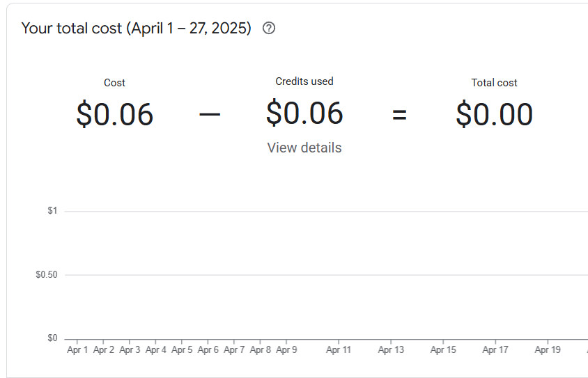Pick Apr 9 on the chart axis

coord(286,350)
